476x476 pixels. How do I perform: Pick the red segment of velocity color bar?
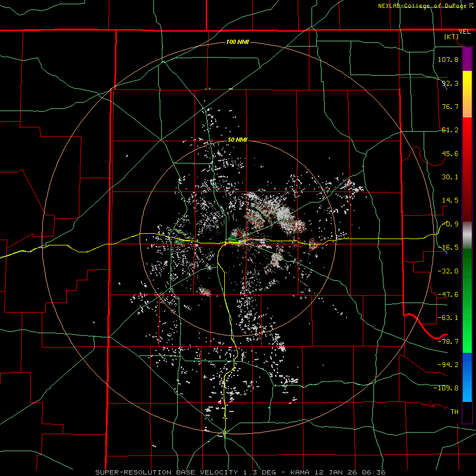pyautogui.click(x=467, y=169)
